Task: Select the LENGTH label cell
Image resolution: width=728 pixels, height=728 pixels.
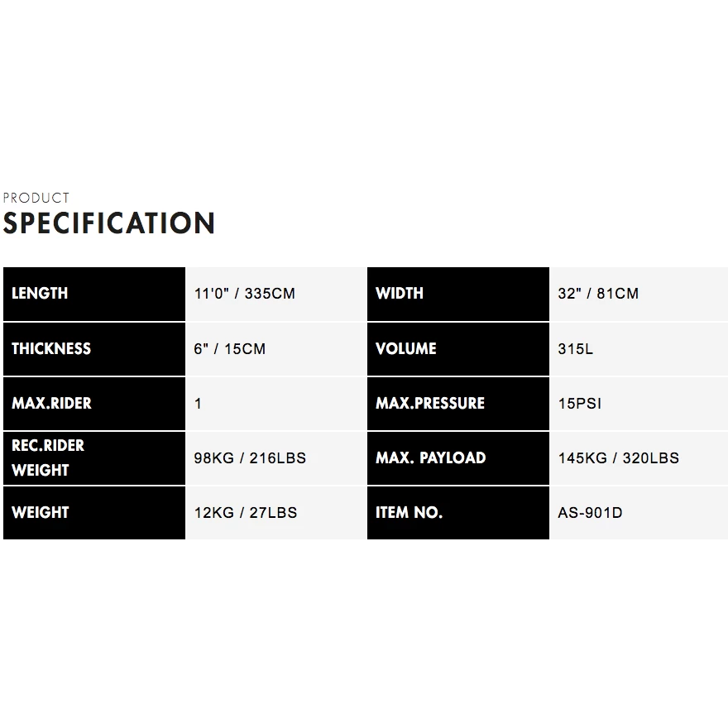Action: tap(93, 294)
